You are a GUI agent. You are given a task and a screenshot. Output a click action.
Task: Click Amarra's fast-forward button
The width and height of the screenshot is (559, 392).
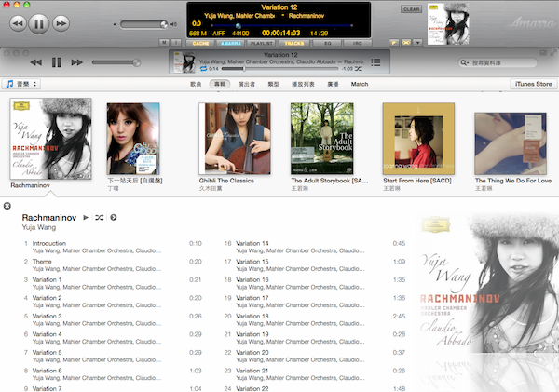click(61, 24)
